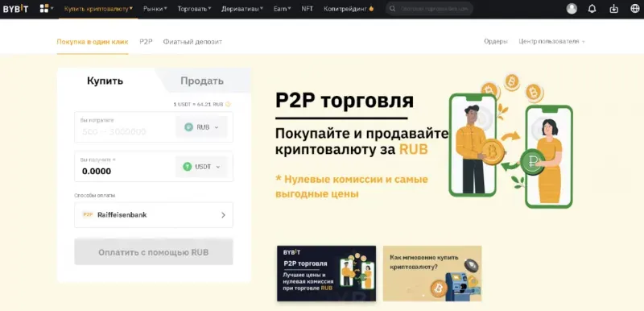Open the Ордеры link
The image size is (644, 311).
coord(496,42)
